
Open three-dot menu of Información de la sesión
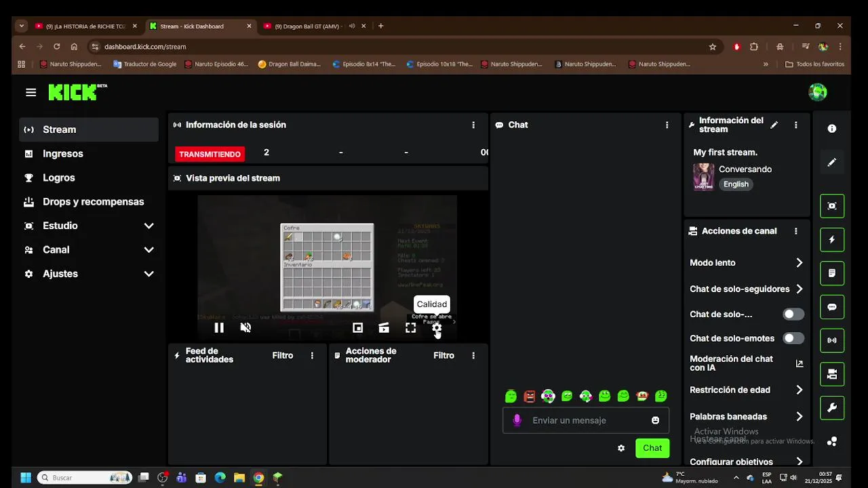click(473, 125)
